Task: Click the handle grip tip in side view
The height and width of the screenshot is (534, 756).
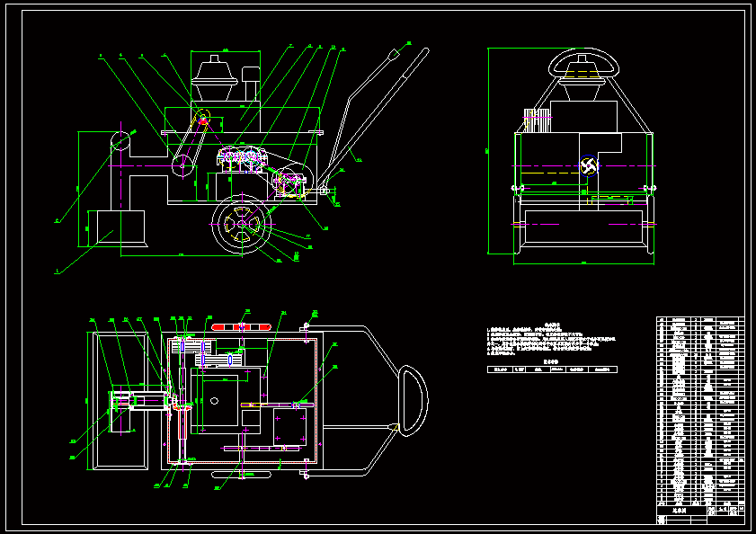Action: point(394,53)
